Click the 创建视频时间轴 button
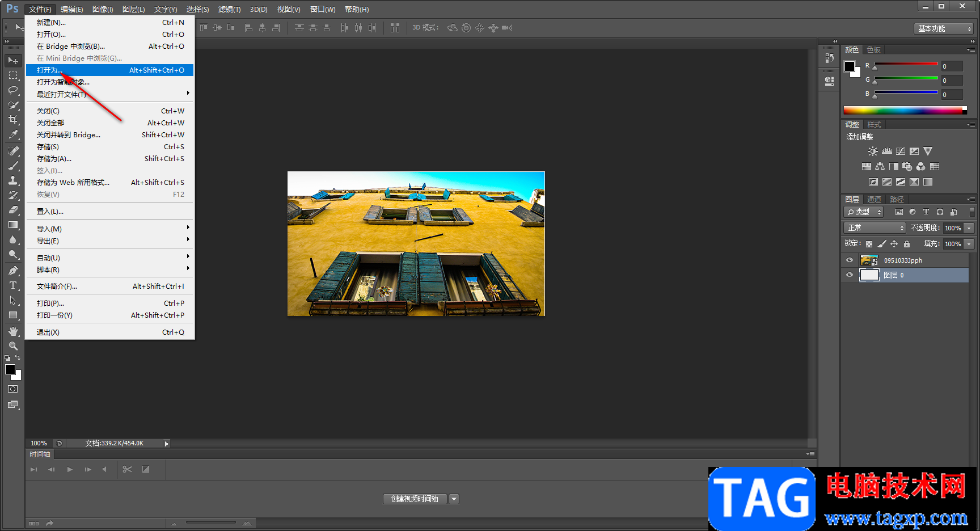 pyautogui.click(x=415, y=499)
